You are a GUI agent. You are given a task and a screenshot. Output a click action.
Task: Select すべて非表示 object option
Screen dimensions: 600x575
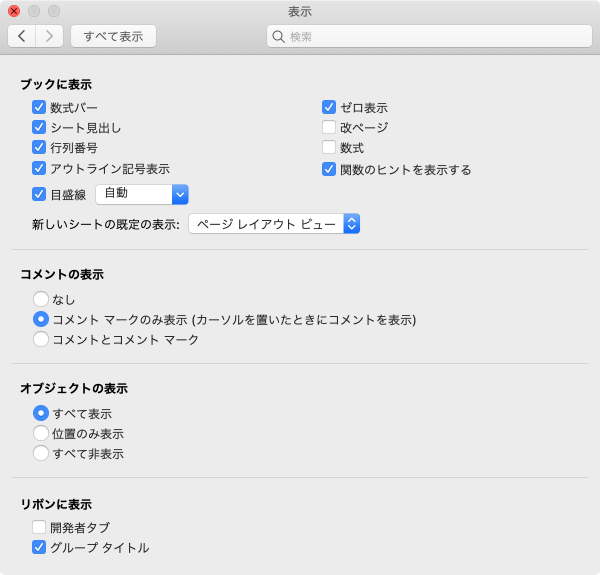coord(41,453)
